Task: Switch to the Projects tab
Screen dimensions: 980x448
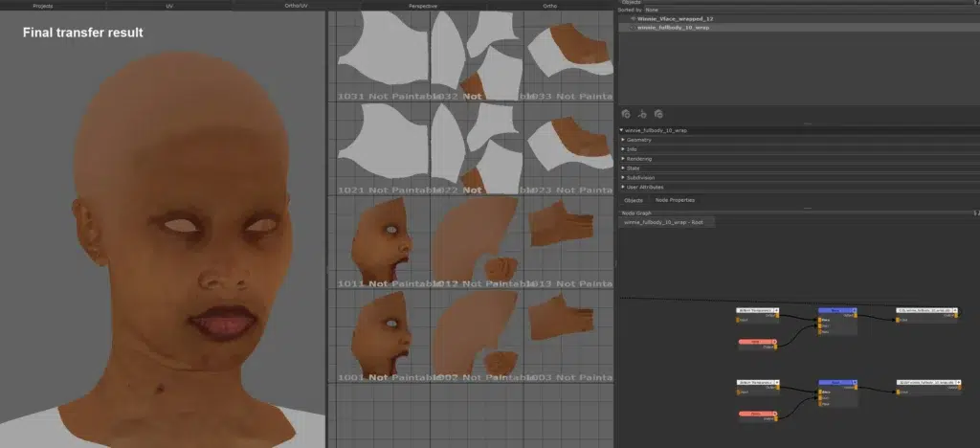Action: click(x=43, y=6)
